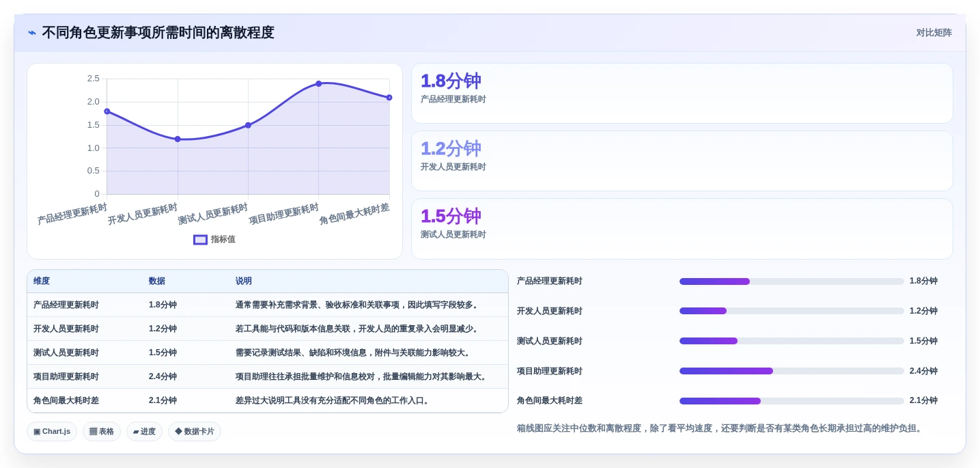The width and height of the screenshot is (980, 468).
Task: Select the 角色间最大耗时差 table row name
Action: 66,401
